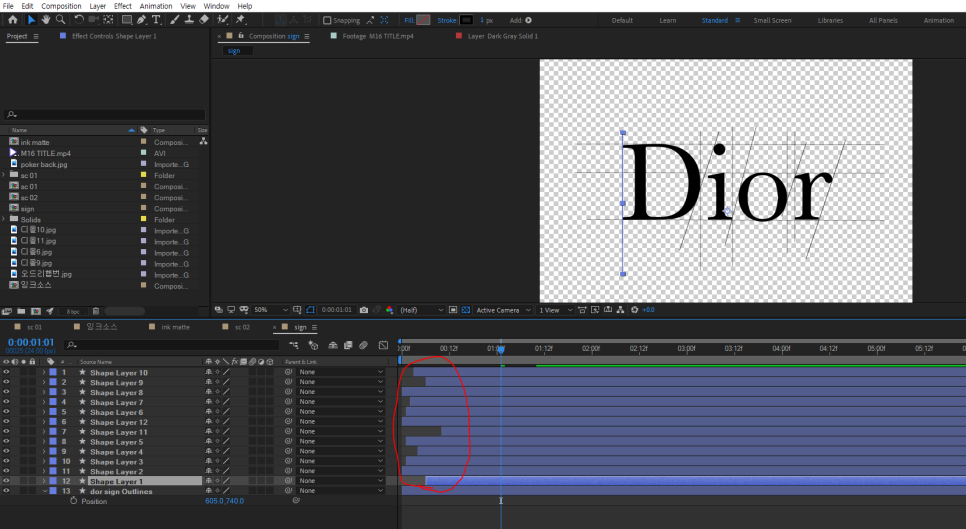The width and height of the screenshot is (966, 529).
Task: Select the Puppet Pin tool
Action: 240,20
